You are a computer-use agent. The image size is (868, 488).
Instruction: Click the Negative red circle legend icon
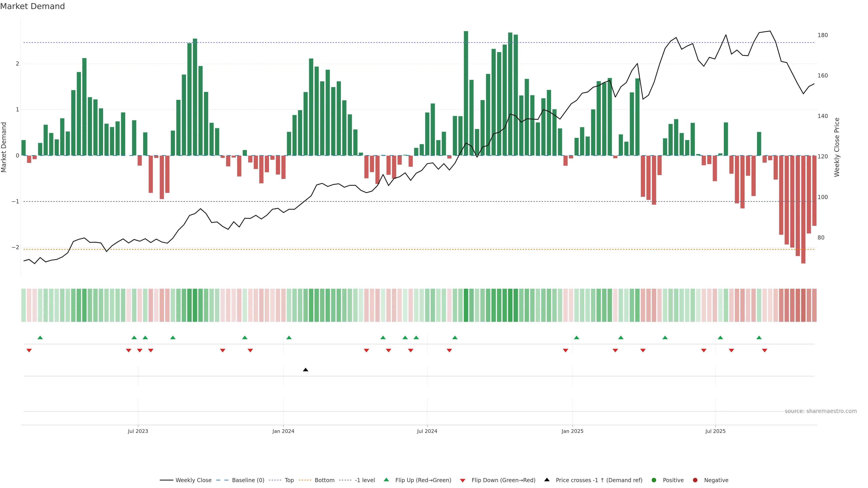695,480
